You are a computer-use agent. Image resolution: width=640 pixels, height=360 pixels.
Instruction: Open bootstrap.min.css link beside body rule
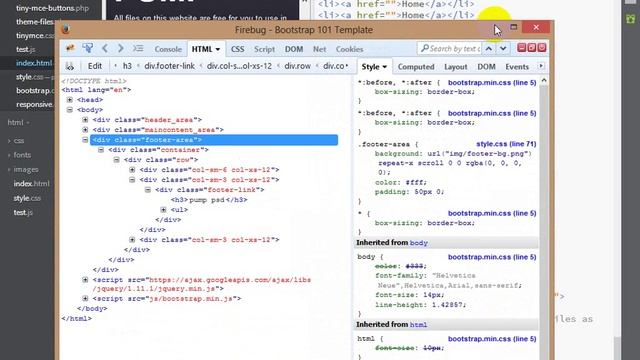click(x=492, y=257)
